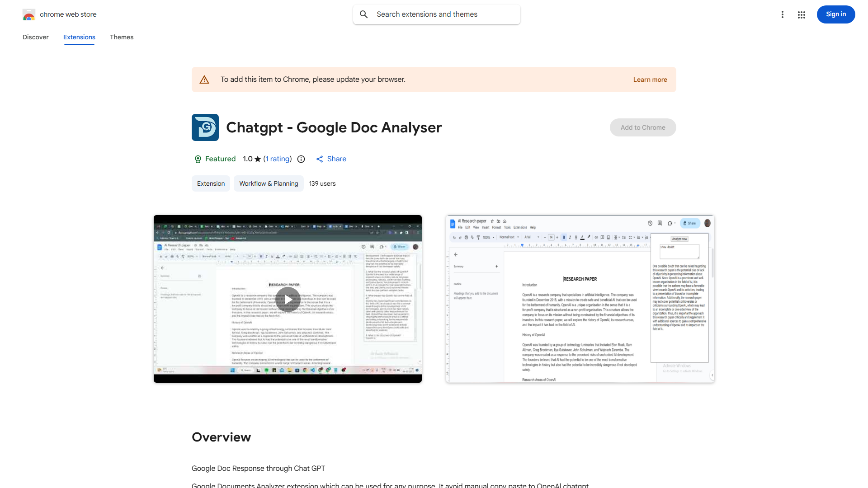Select the Workflow & Planning chip
The height and width of the screenshot is (488, 868).
(268, 183)
